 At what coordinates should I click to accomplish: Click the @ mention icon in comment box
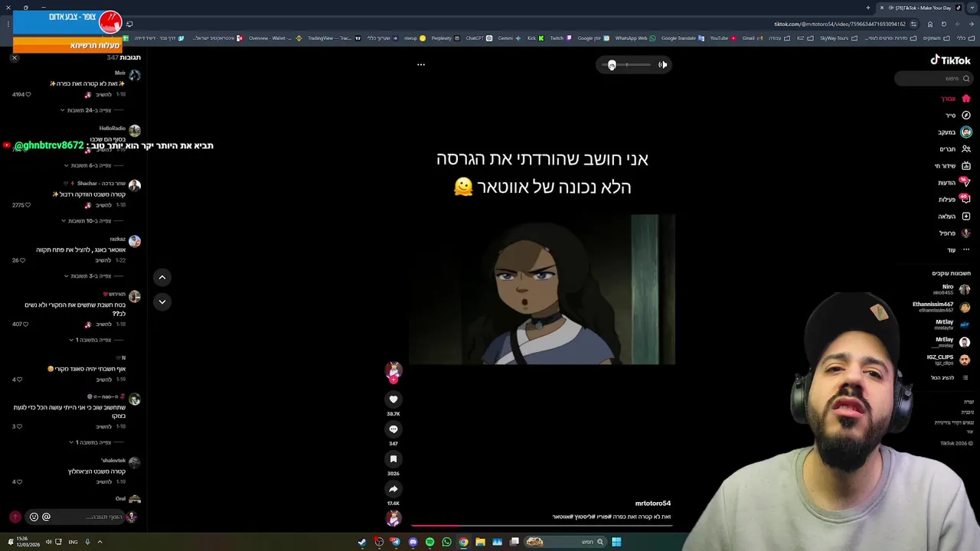pyautogui.click(x=46, y=517)
